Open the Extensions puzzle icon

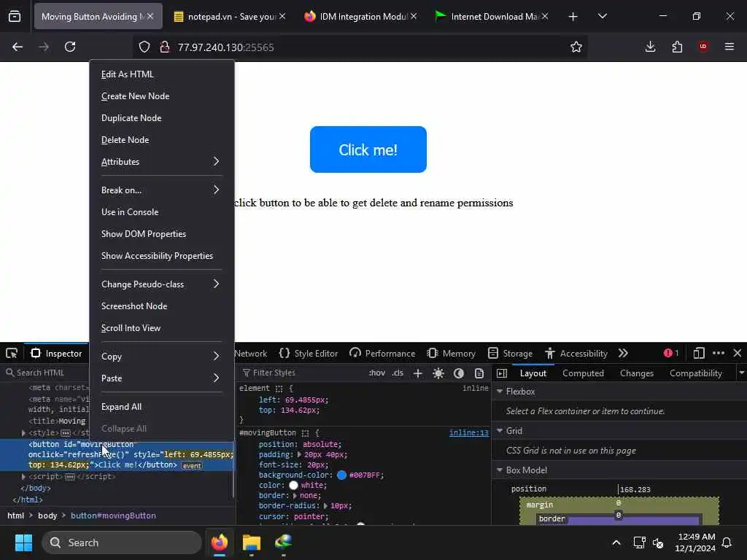tap(677, 47)
